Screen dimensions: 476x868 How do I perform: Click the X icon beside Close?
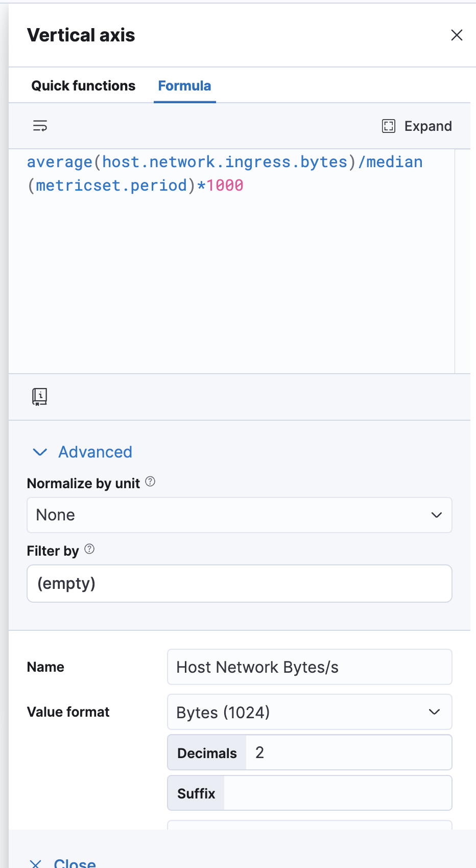tap(36, 864)
